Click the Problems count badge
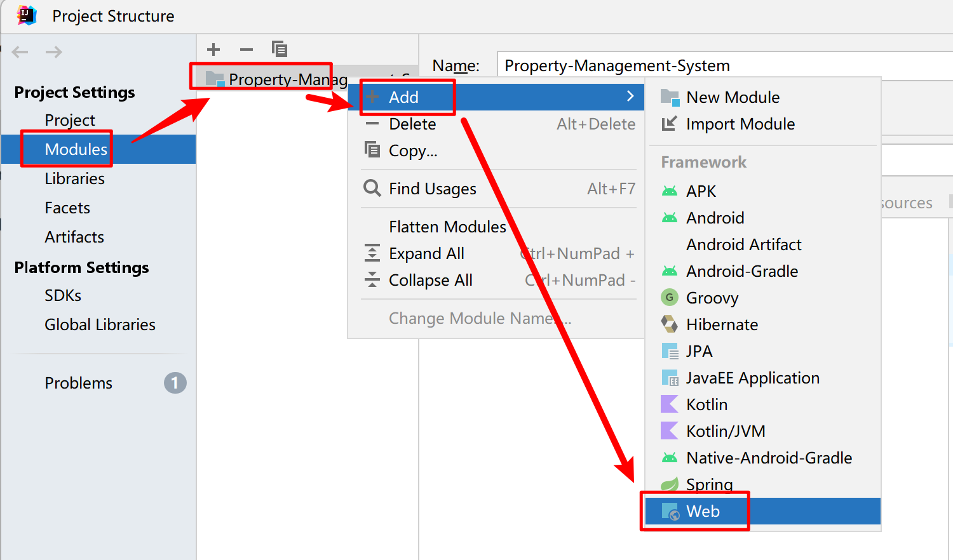The height and width of the screenshot is (560, 953). (175, 383)
